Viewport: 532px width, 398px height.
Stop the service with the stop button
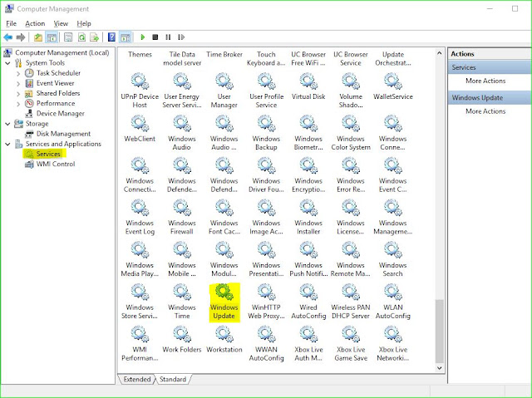click(x=155, y=37)
